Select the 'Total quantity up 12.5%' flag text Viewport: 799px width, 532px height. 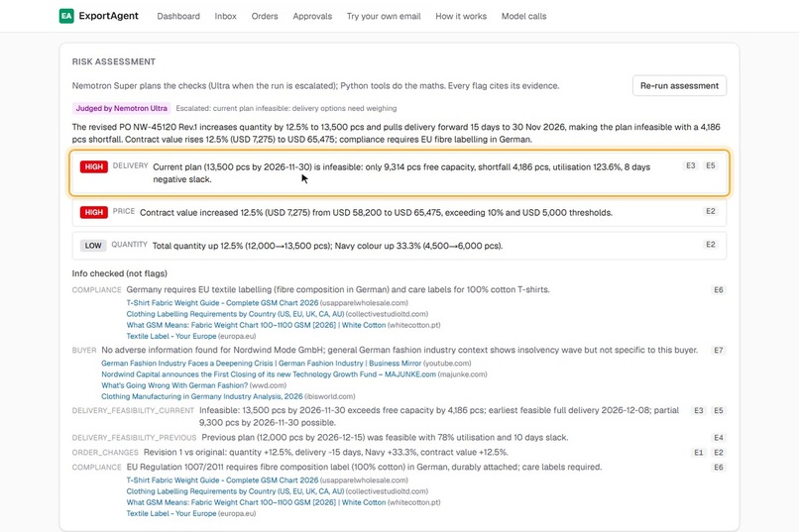328,246
